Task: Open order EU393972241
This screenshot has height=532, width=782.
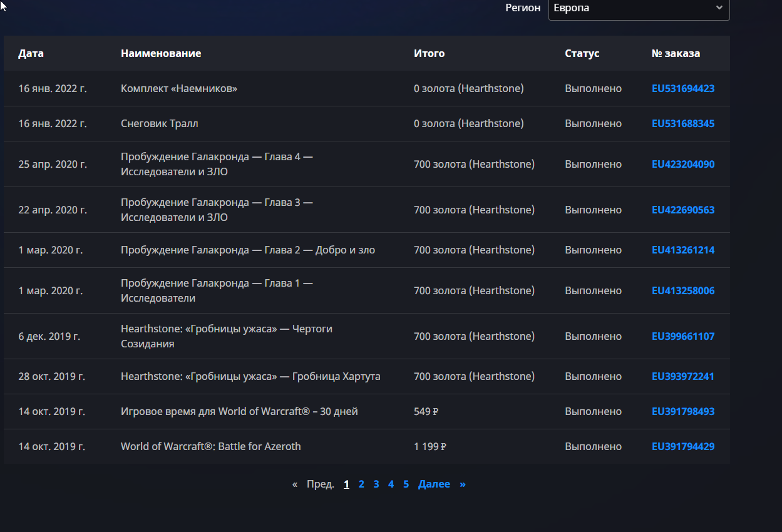Action: [x=683, y=377]
